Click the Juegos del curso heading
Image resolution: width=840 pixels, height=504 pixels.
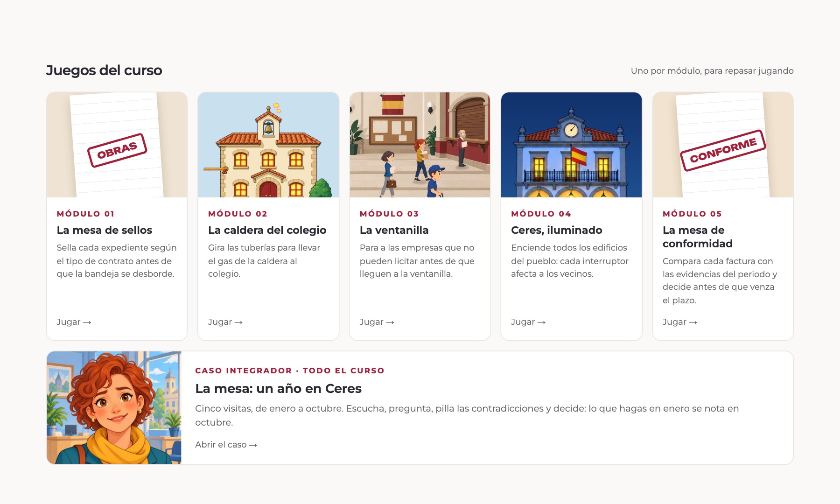104,70
